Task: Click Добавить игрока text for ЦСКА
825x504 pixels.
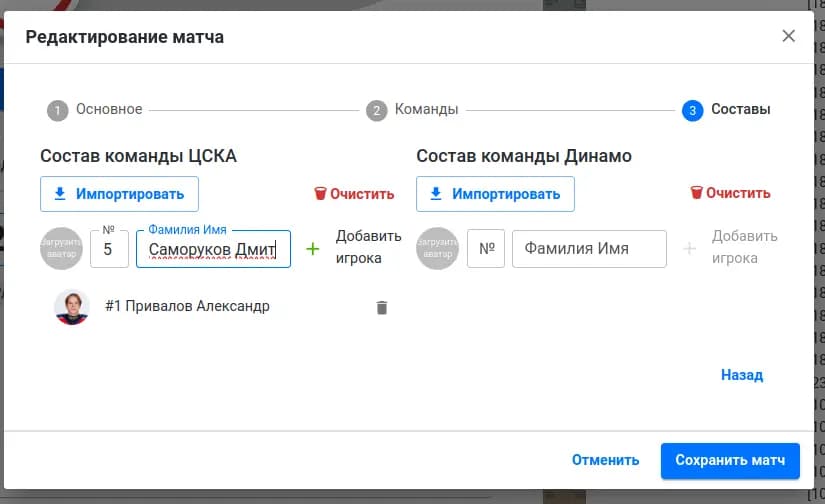Action: (x=368, y=247)
